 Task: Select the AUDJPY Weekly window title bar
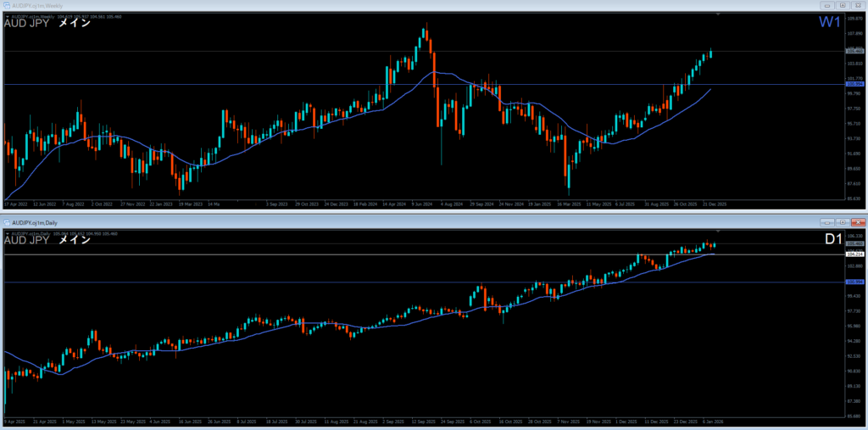pos(339,5)
